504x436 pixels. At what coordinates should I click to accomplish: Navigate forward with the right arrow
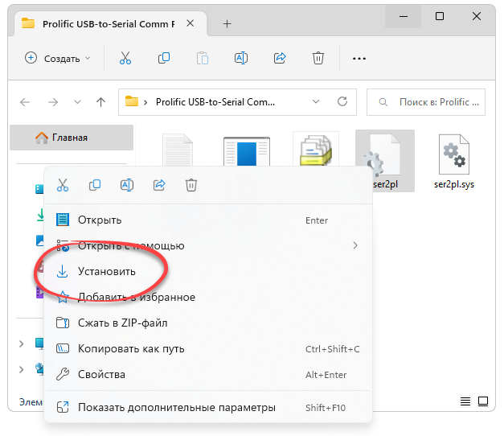point(53,102)
